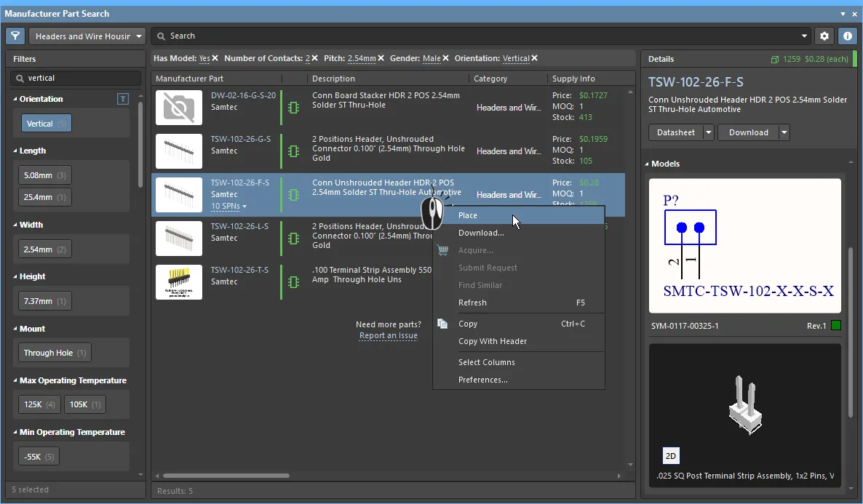The width and height of the screenshot is (863, 504).
Task: Collapse the Width filter group
Action: [15, 225]
